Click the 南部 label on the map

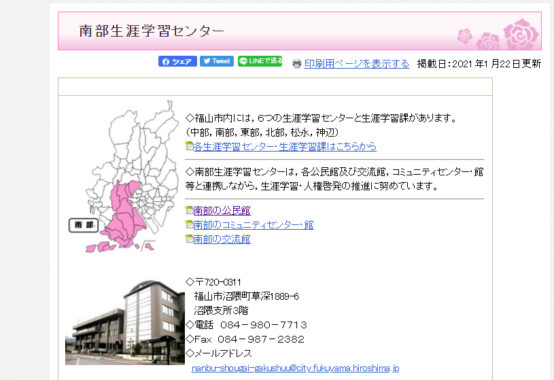83,225
